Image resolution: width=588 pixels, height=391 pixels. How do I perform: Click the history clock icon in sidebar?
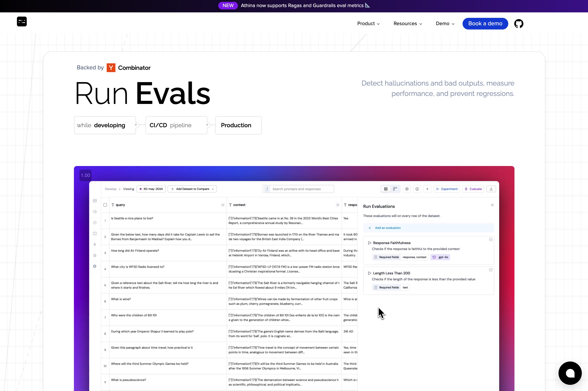(x=95, y=223)
